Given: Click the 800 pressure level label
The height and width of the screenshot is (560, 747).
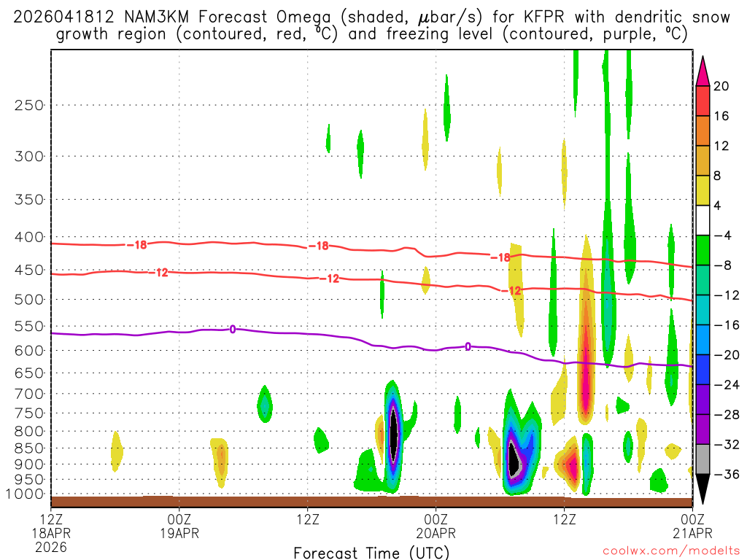Looking at the screenshot, I should pyautogui.click(x=29, y=432).
